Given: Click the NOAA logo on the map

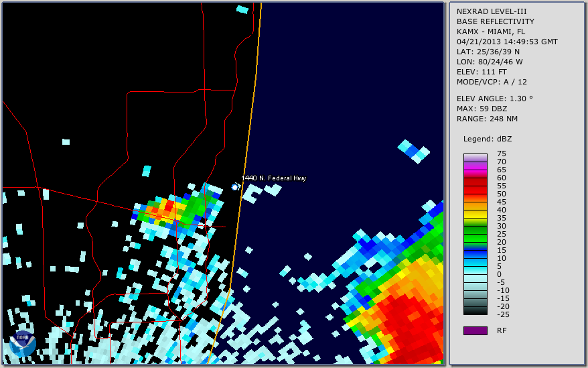Looking at the screenshot, I should (23, 344).
